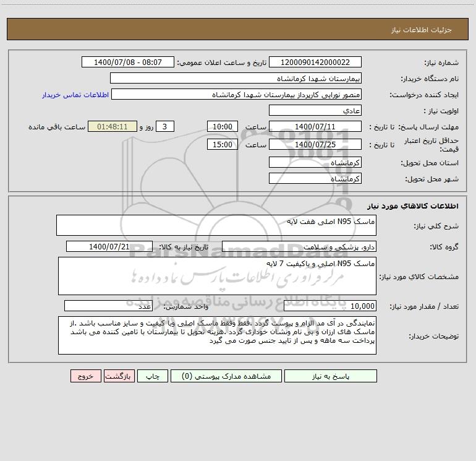Open اطلاعات تماس خریدار link
Image resolution: width=476 pixels, height=461 pixels.
tap(75, 95)
